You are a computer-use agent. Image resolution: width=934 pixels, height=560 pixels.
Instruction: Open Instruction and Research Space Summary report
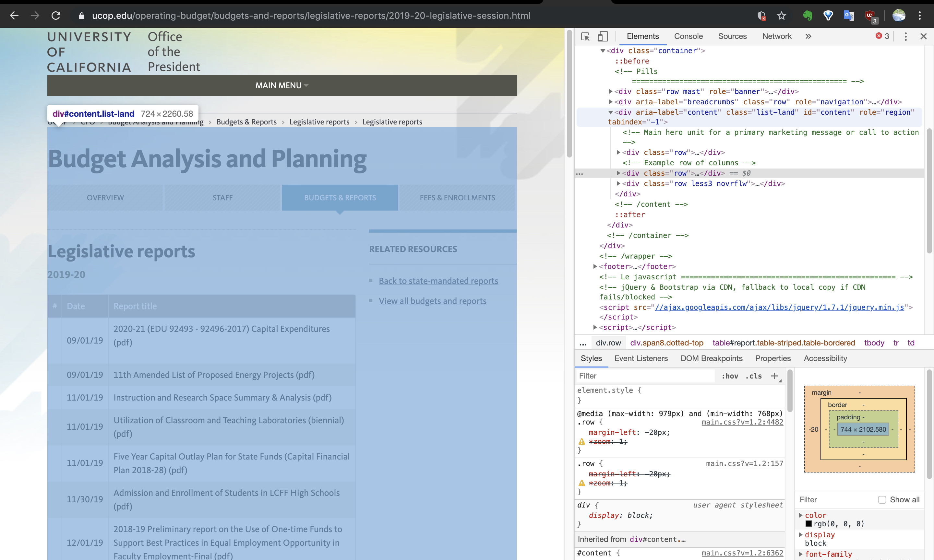coord(222,397)
